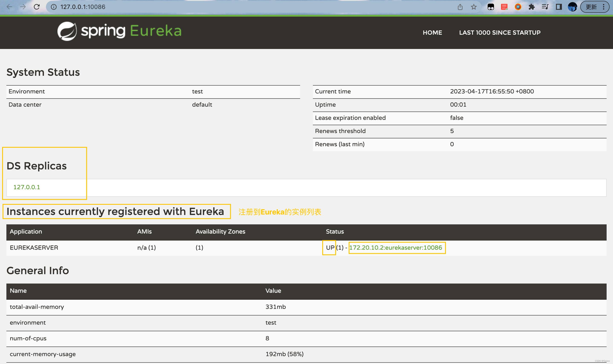This screenshot has height=364, width=613.
Task: Click the 更新 update button
Action: click(591, 7)
